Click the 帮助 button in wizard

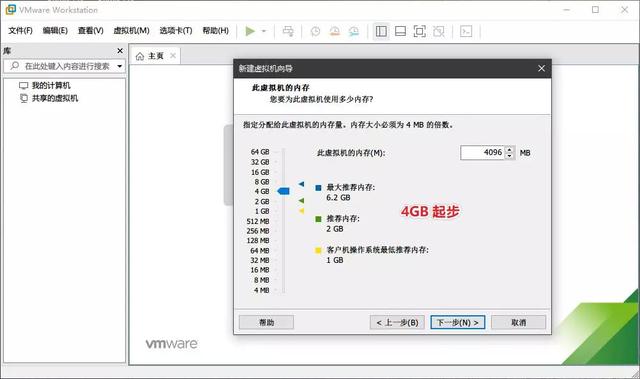[x=266, y=322]
